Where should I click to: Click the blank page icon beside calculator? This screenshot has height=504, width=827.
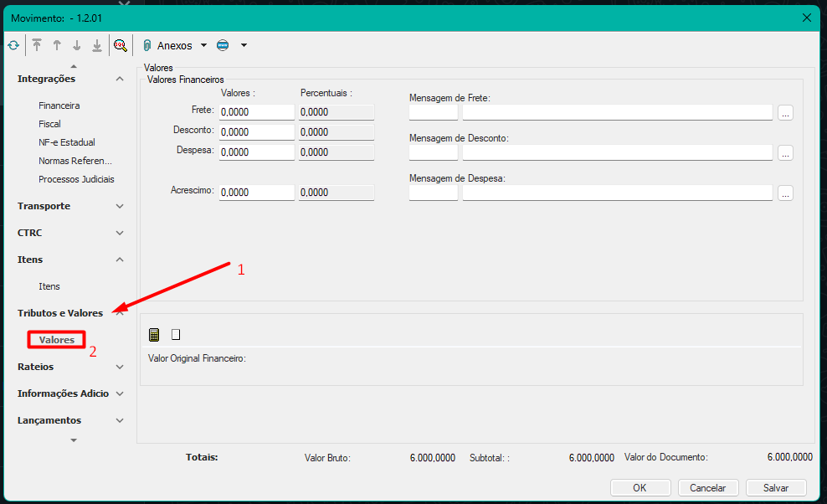[x=176, y=335]
